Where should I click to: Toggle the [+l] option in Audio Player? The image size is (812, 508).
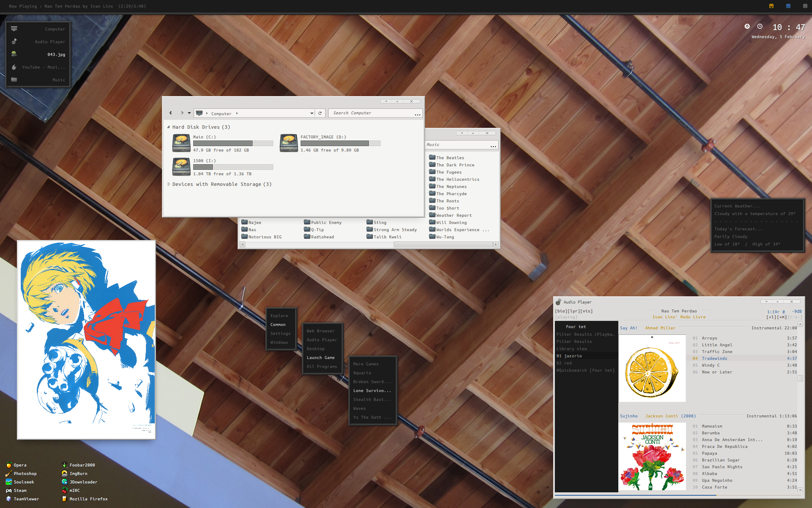pos(771,317)
